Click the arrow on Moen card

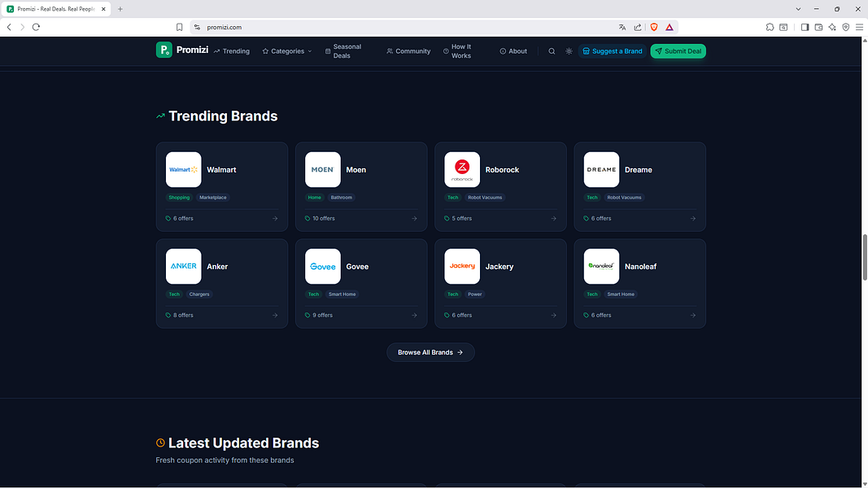coord(414,219)
